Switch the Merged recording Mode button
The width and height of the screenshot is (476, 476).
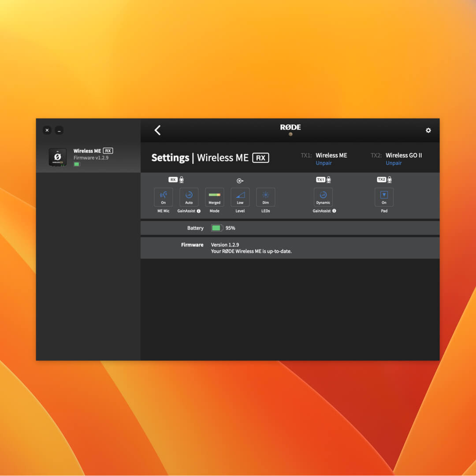coord(214,197)
